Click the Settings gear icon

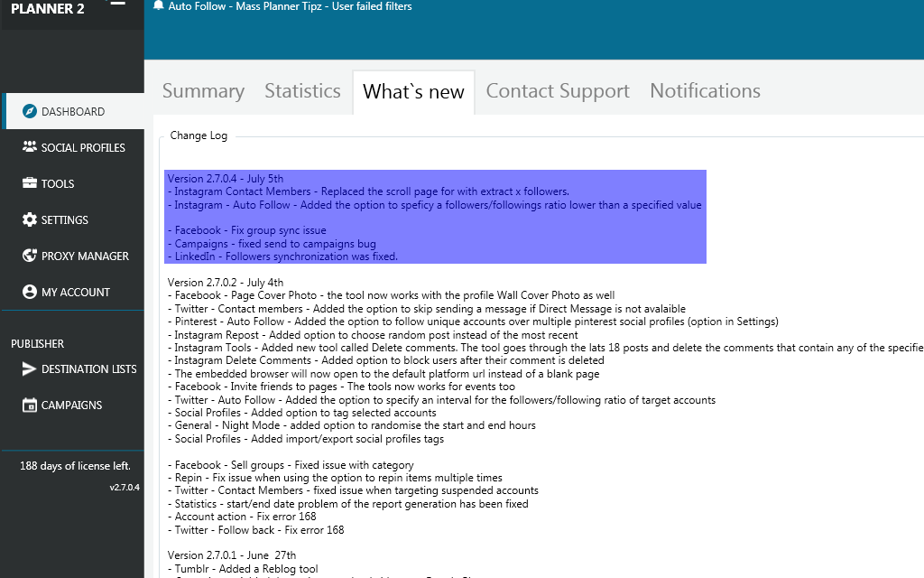30,219
